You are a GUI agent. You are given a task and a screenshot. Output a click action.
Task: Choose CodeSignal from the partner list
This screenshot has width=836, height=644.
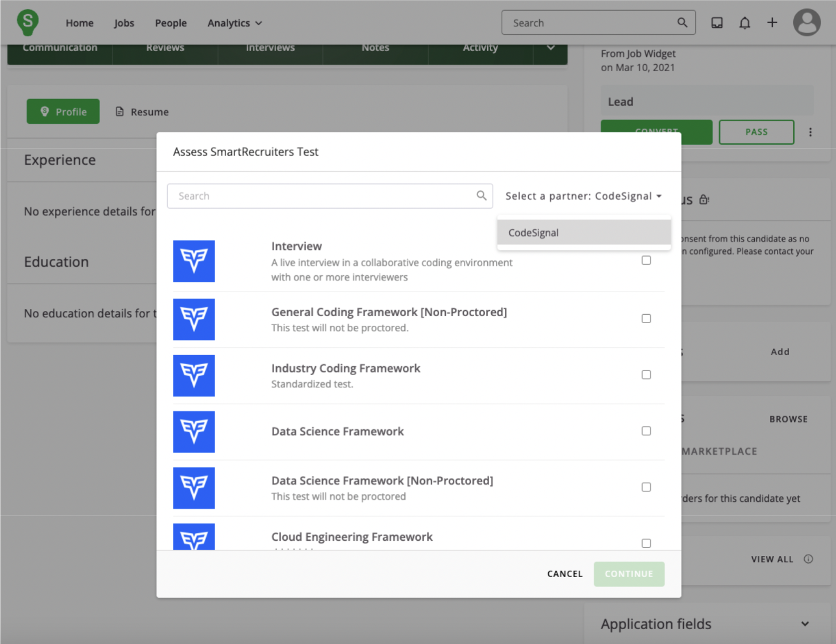(584, 232)
